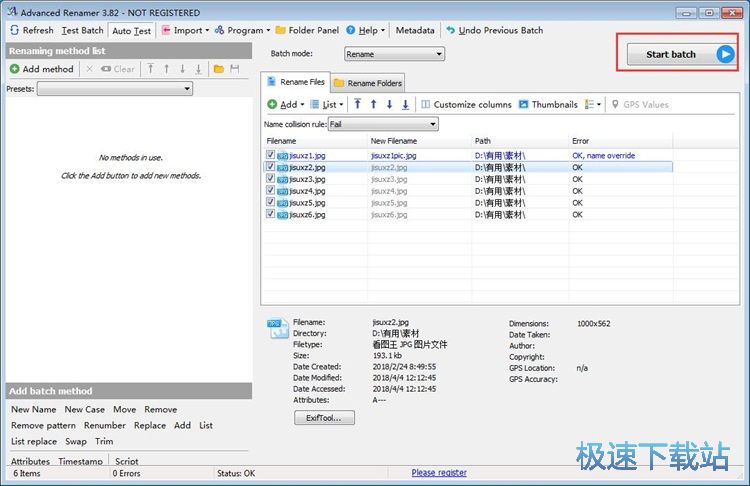Move file to top of list
This screenshot has height=486, width=750.
pos(357,104)
